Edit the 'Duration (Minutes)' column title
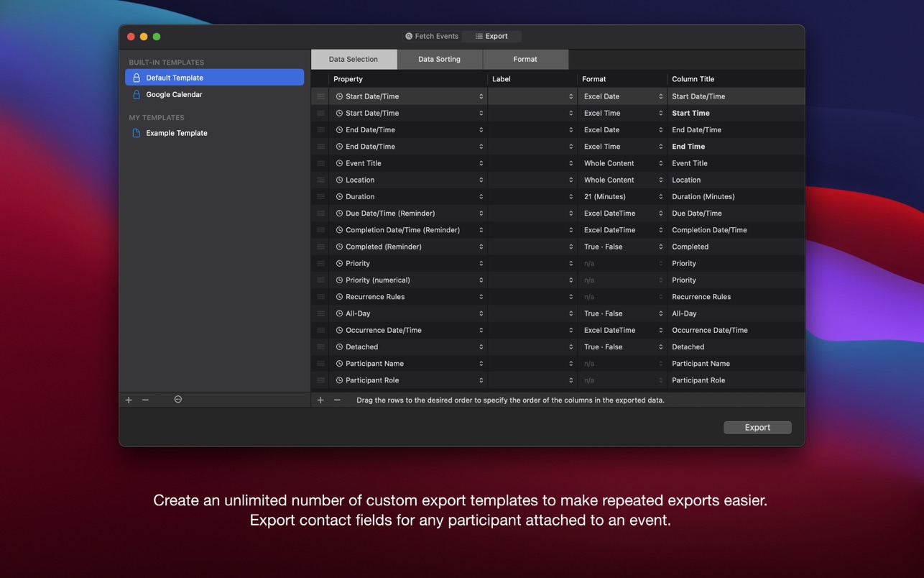Image resolution: width=924 pixels, height=578 pixels. pos(703,196)
